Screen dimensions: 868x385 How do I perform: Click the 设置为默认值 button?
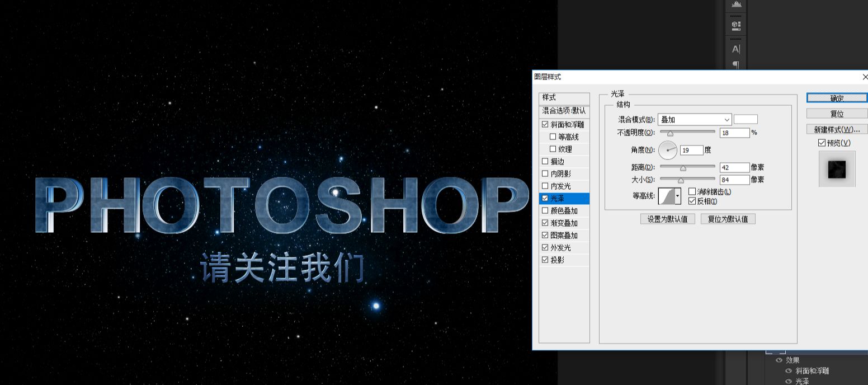point(668,219)
